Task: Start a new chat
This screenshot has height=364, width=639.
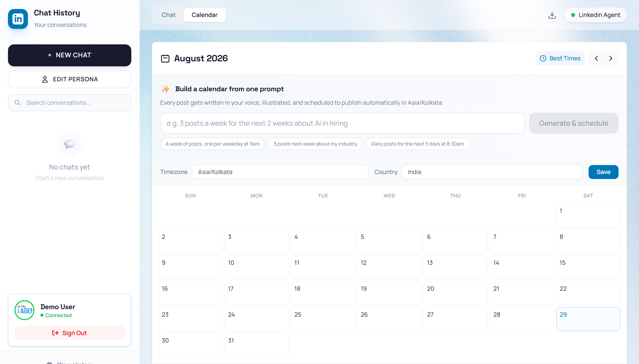Action: click(70, 55)
